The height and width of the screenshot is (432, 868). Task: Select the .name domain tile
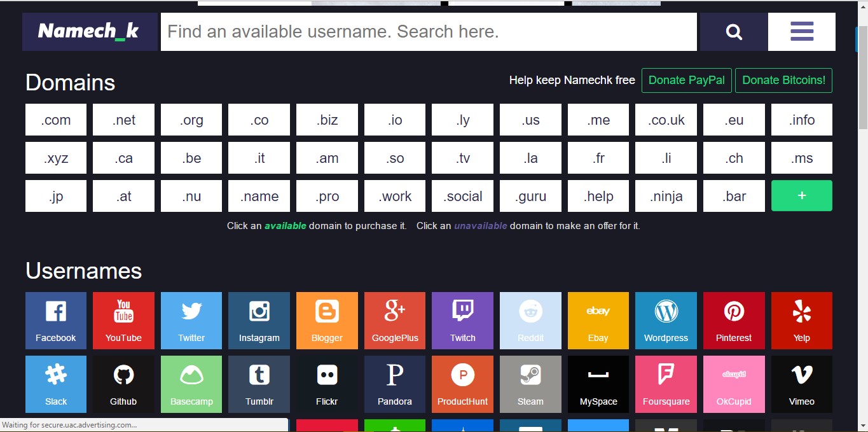259,196
